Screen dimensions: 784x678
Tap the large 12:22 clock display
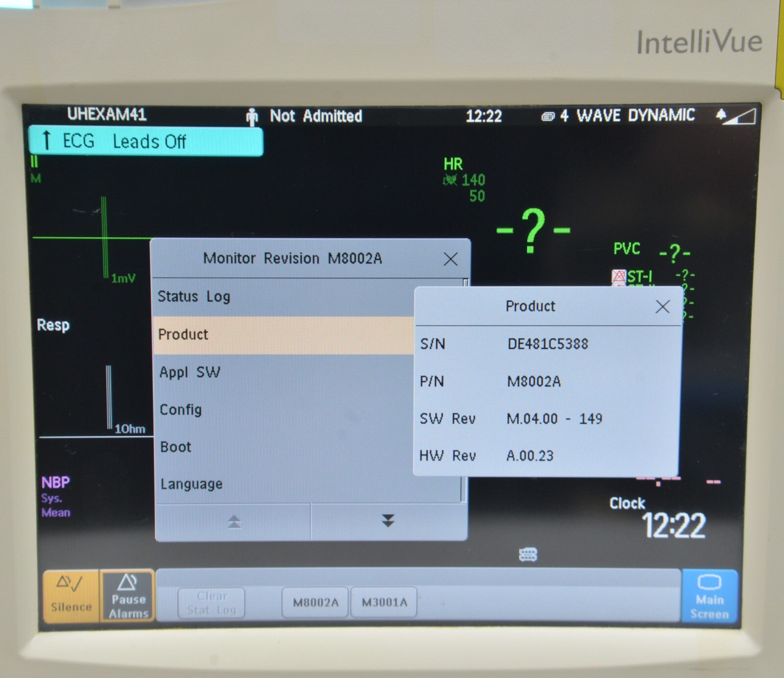[674, 526]
